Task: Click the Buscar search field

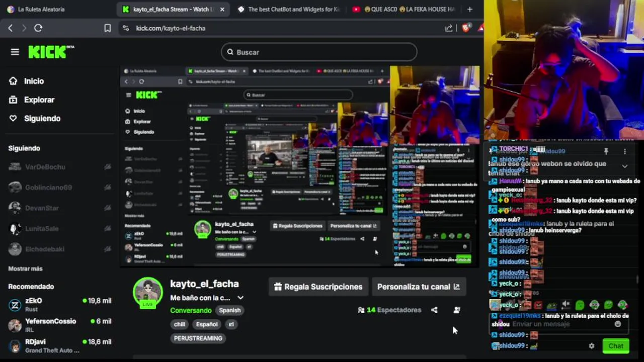Action: (x=319, y=52)
